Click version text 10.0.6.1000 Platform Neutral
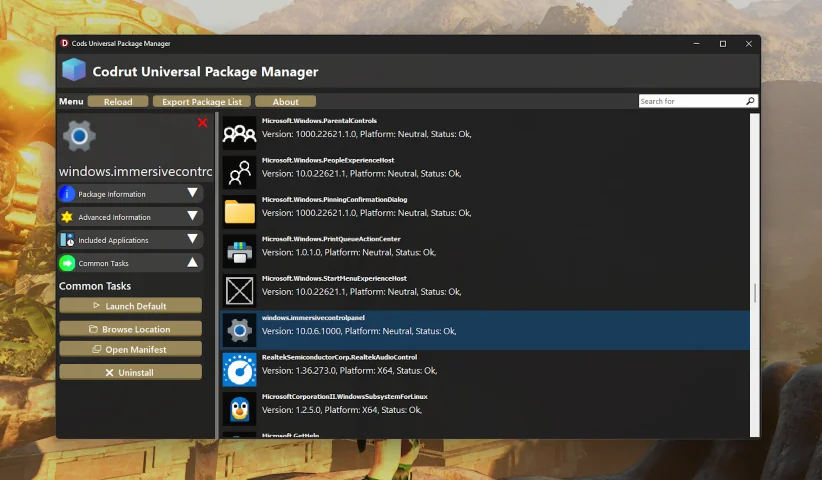 359,331
